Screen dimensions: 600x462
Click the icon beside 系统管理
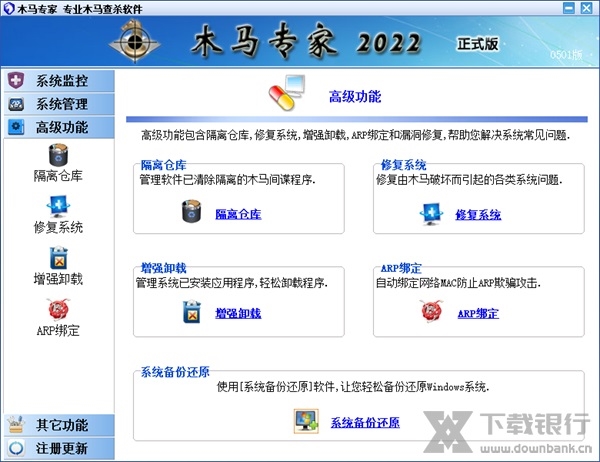[16, 104]
